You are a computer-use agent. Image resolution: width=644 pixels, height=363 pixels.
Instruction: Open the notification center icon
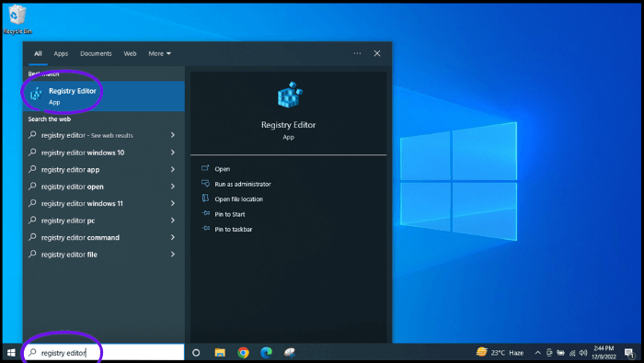(x=629, y=353)
